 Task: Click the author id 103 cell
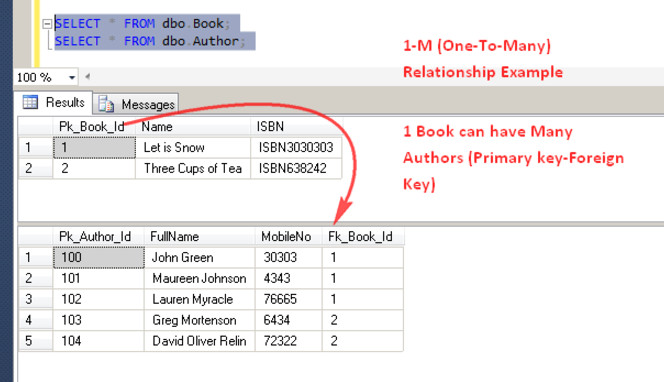[x=99, y=320]
